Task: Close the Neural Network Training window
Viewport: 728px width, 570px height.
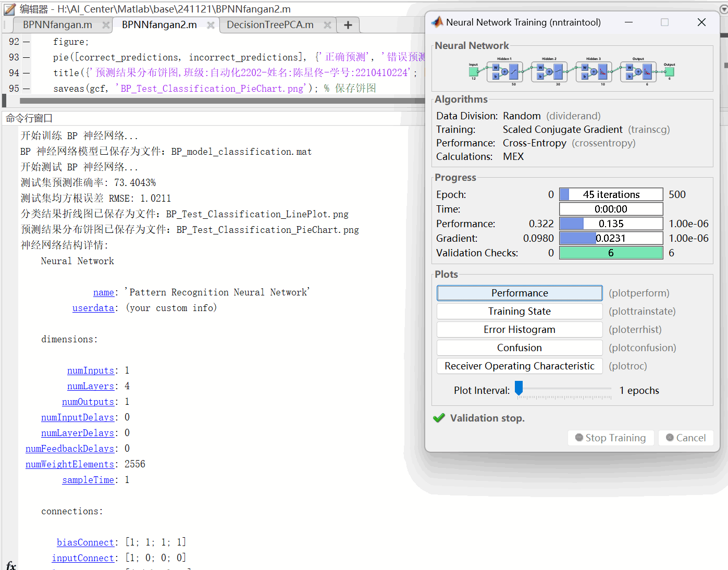Action: (x=701, y=22)
